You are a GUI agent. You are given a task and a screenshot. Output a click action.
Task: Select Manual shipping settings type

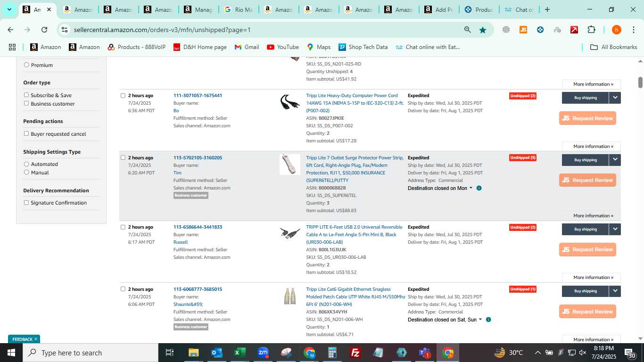(x=26, y=173)
